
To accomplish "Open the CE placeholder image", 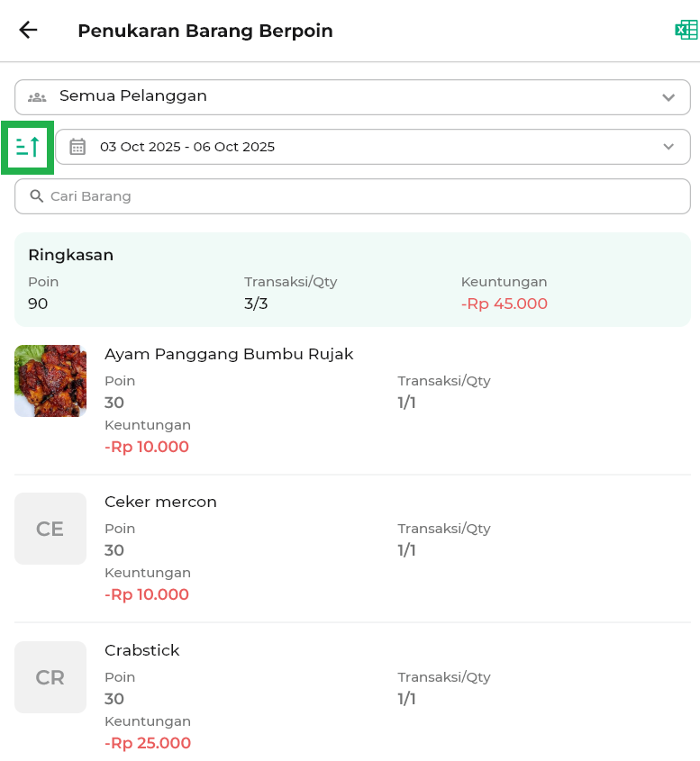I will point(50,529).
